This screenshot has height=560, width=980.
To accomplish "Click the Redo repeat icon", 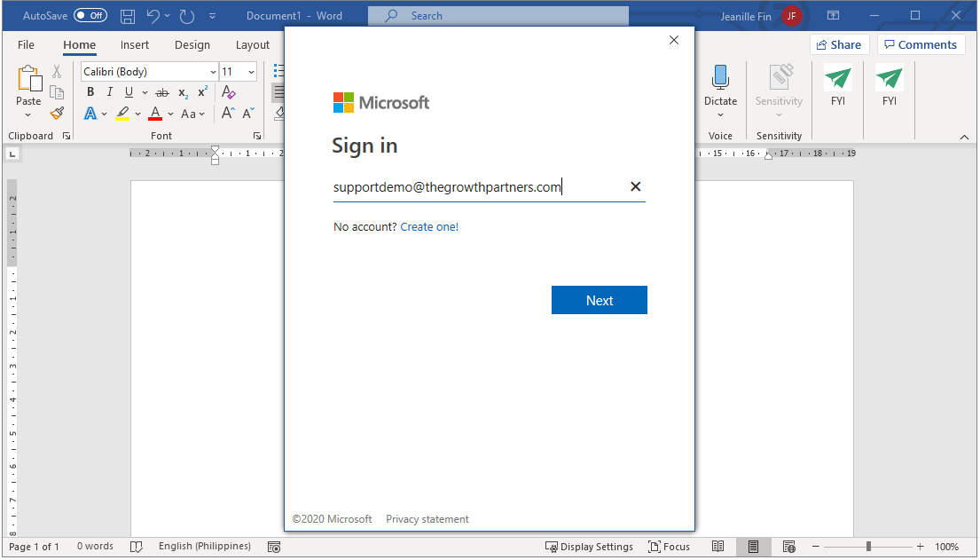I will 187,16.
